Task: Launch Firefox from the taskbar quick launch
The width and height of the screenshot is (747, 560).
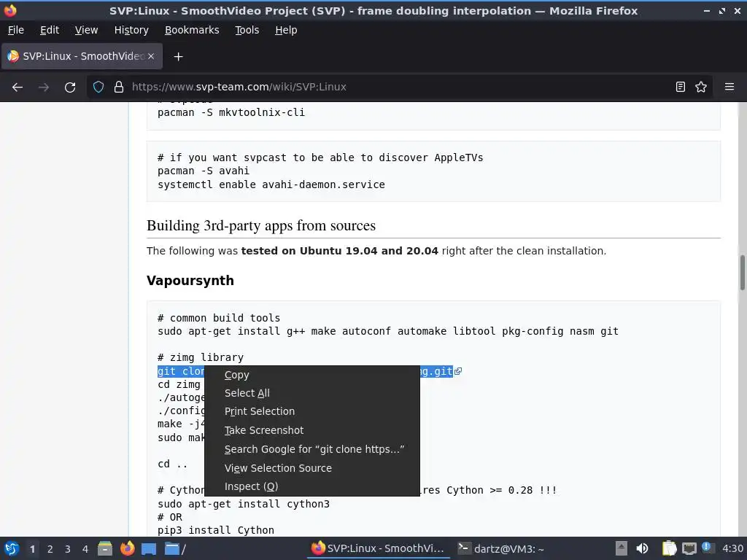Action: [x=127, y=548]
